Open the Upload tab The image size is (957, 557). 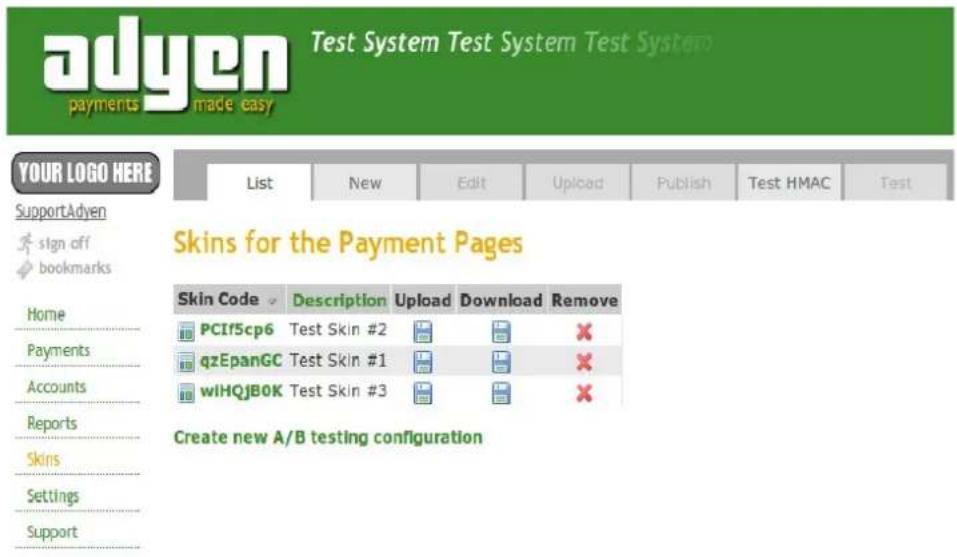pyautogui.click(x=577, y=182)
